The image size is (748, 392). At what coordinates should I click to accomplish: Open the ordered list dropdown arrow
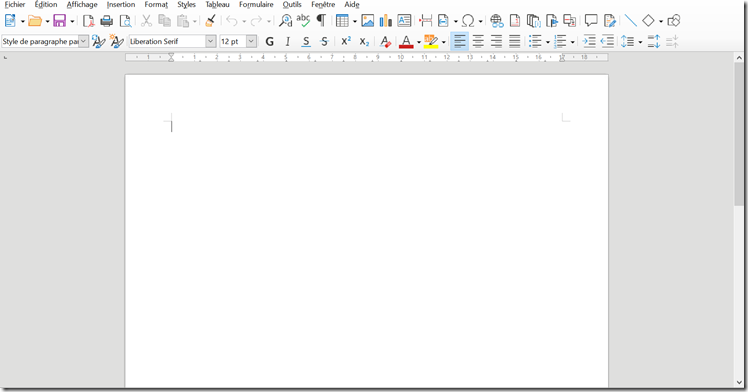click(572, 42)
